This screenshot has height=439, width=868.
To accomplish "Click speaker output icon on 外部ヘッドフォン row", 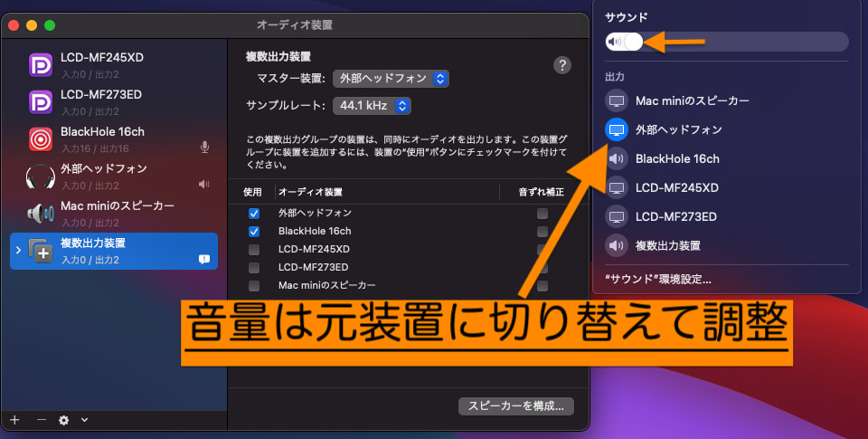I will pyautogui.click(x=203, y=184).
